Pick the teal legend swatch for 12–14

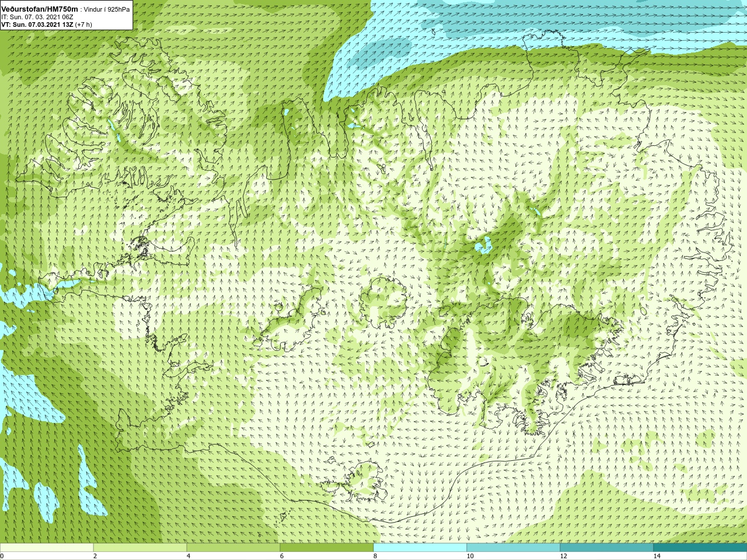point(607,548)
